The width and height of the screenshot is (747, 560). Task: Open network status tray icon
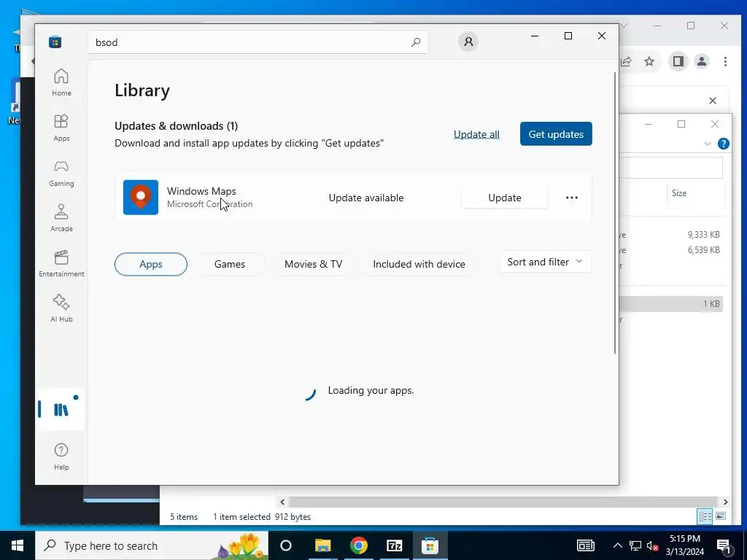tap(635, 545)
